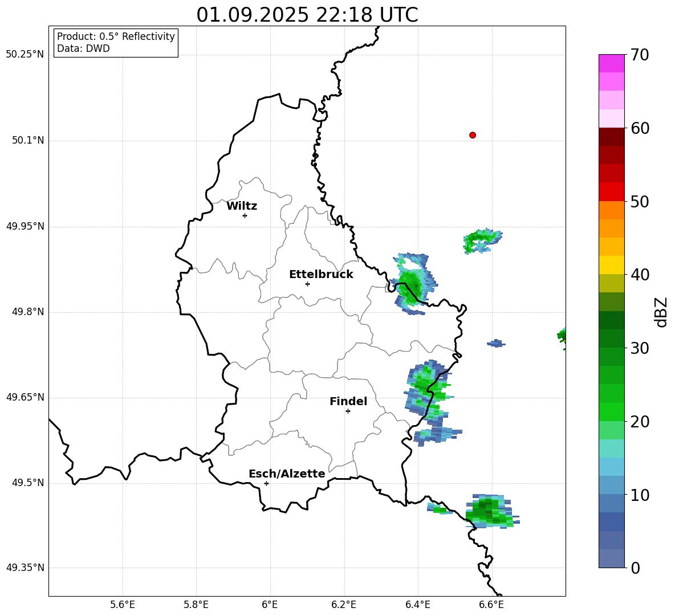Image resolution: width=675 pixels, height=616 pixels.
Task: Click the timestamp title 01.09.2025 22:18 UTC
Action: [307, 15]
